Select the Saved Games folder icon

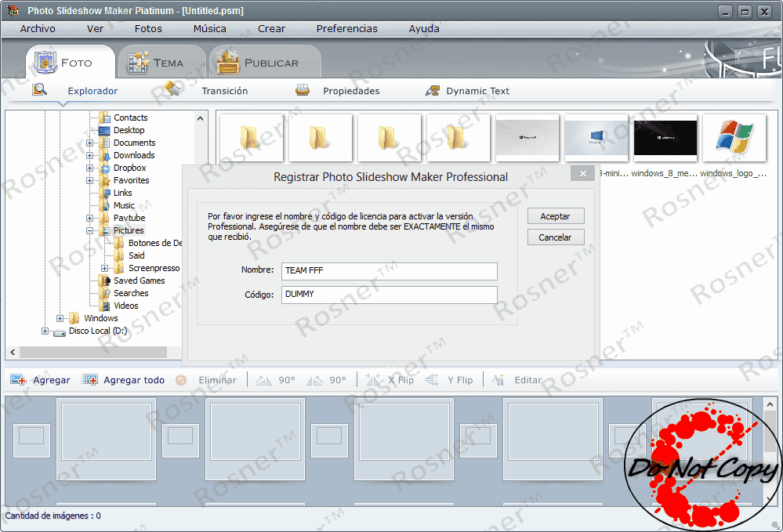[x=105, y=280]
